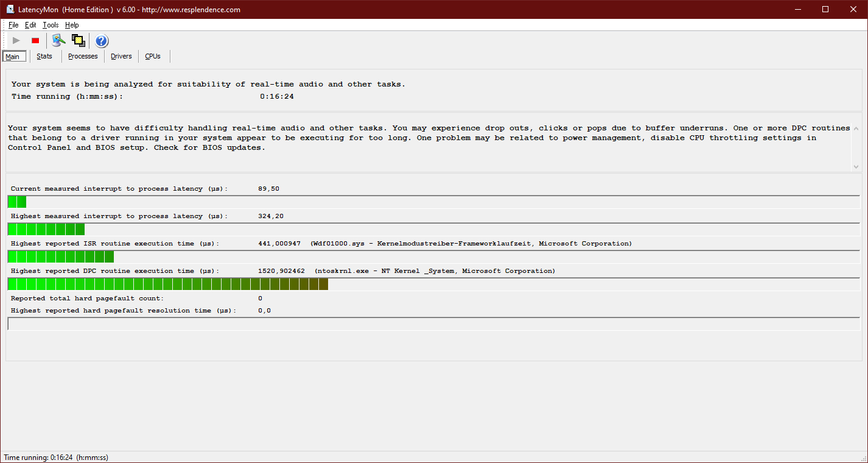This screenshot has width=868, height=463.
Task: Select the highest latency value 324,20
Action: pos(271,216)
